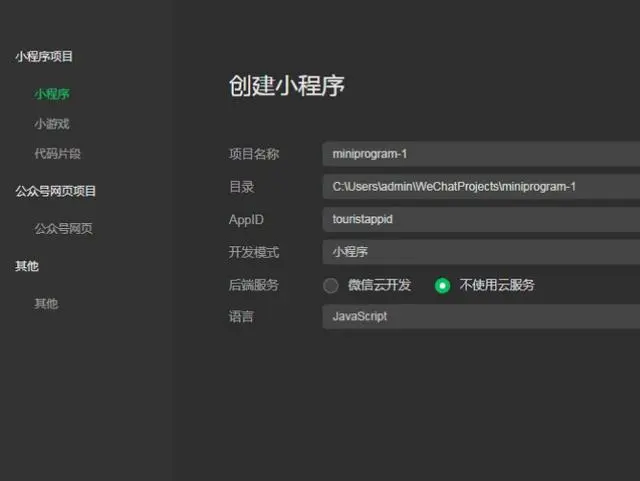Click the 不使用云服务 option text
Image resolution: width=640 pixels, height=481 pixels.
pos(497,285)
